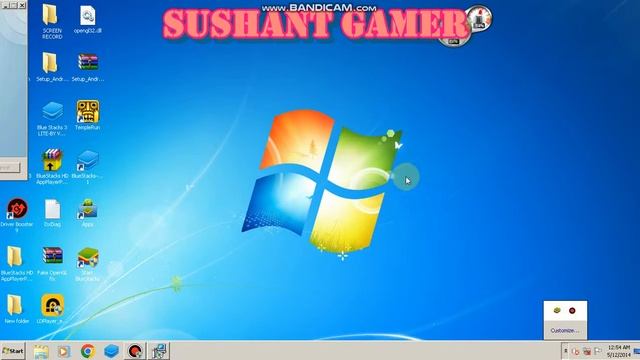Click the red tray icon beside the flag

point(587,351)
